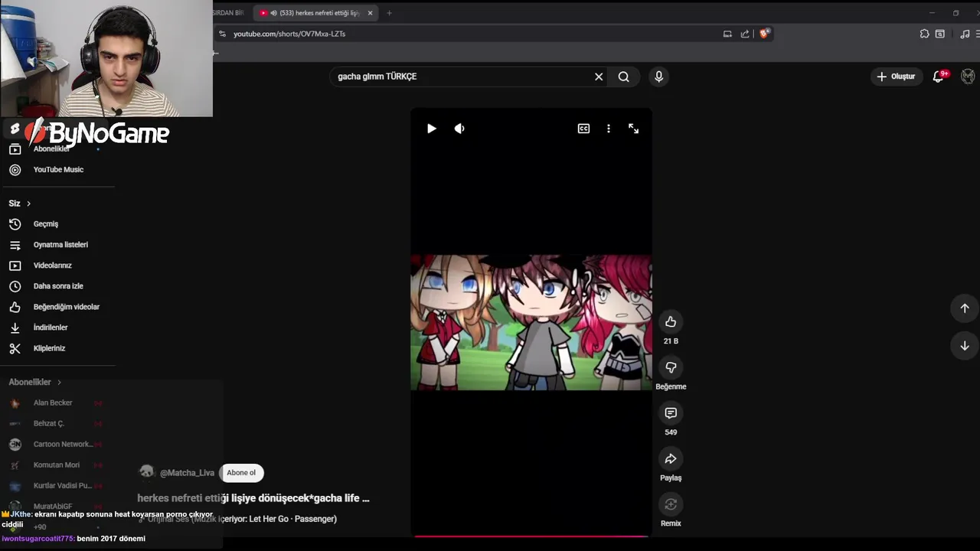Open Alan Becker channel subscription
This screenshot has height=551, width=980.
click(x=52, y=403)
